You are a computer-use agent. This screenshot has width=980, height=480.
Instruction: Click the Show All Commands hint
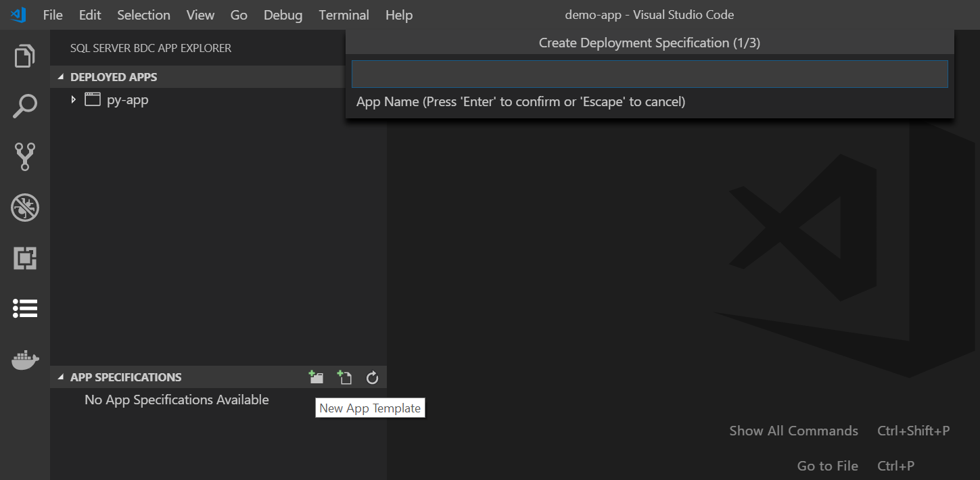tap(793, 431)
